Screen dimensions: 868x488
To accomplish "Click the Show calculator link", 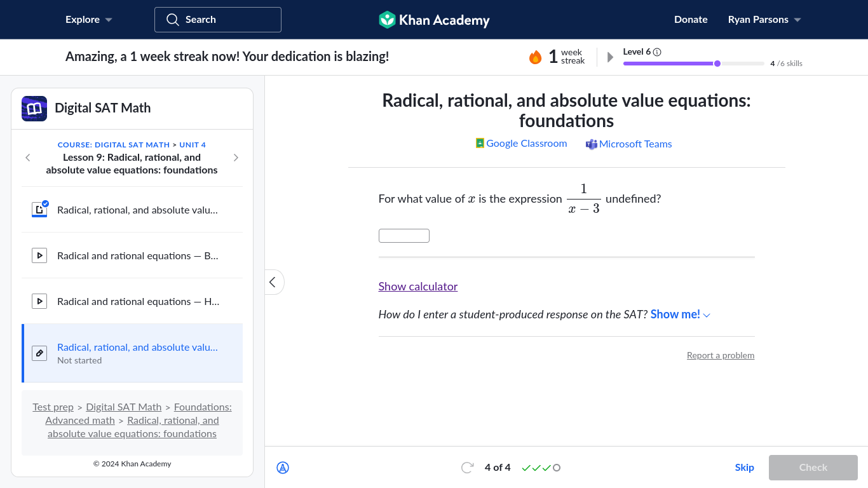I will click(x=418, y=287).
